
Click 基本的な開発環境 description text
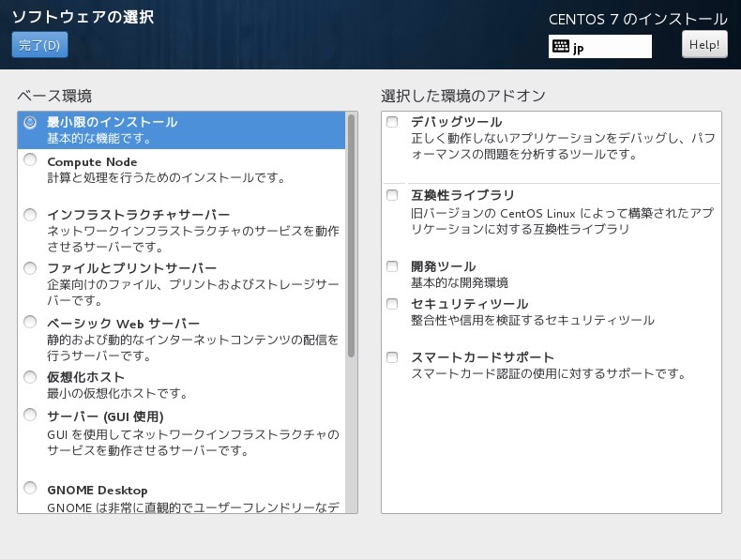(x=460, y=282)
